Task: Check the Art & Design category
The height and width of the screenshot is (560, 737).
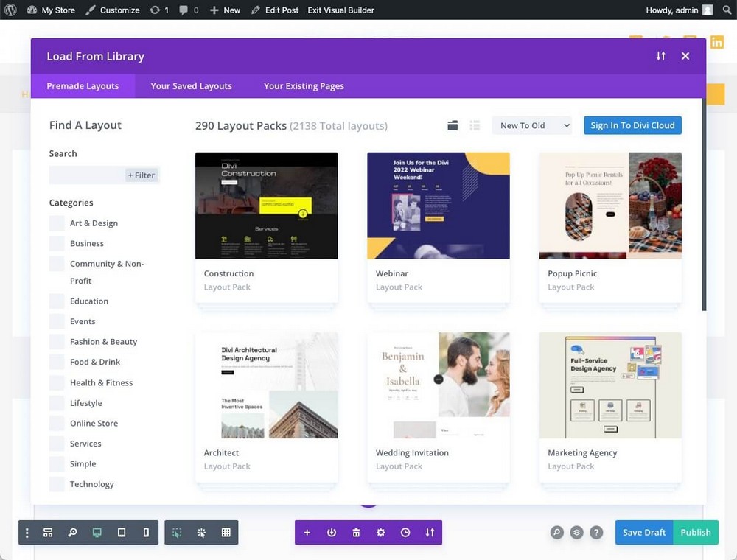Action: 57,223
